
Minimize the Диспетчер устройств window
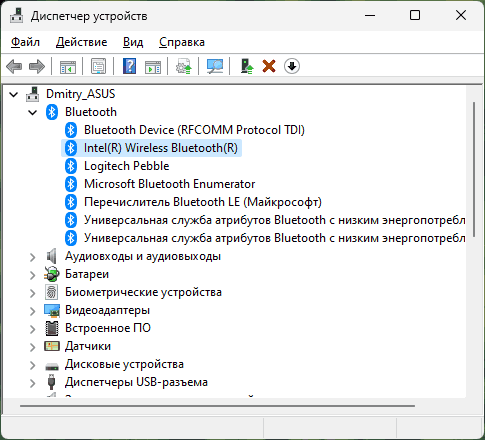(x=370, y=15)
